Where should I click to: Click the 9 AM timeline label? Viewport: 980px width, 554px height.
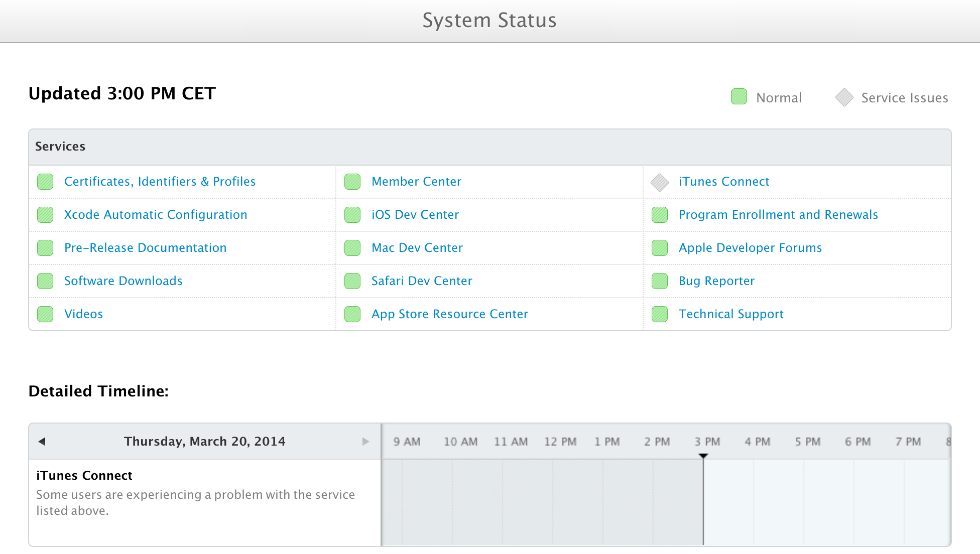(407, 442)
